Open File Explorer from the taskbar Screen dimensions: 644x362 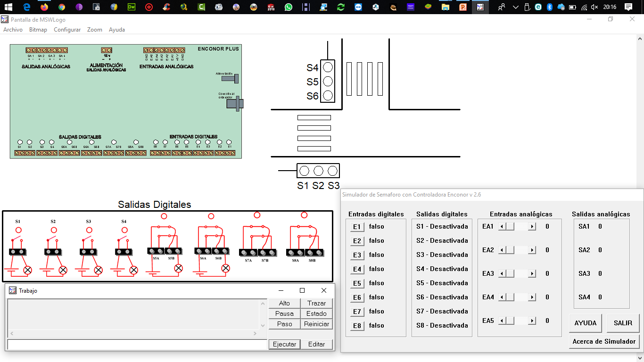[445, 7]
